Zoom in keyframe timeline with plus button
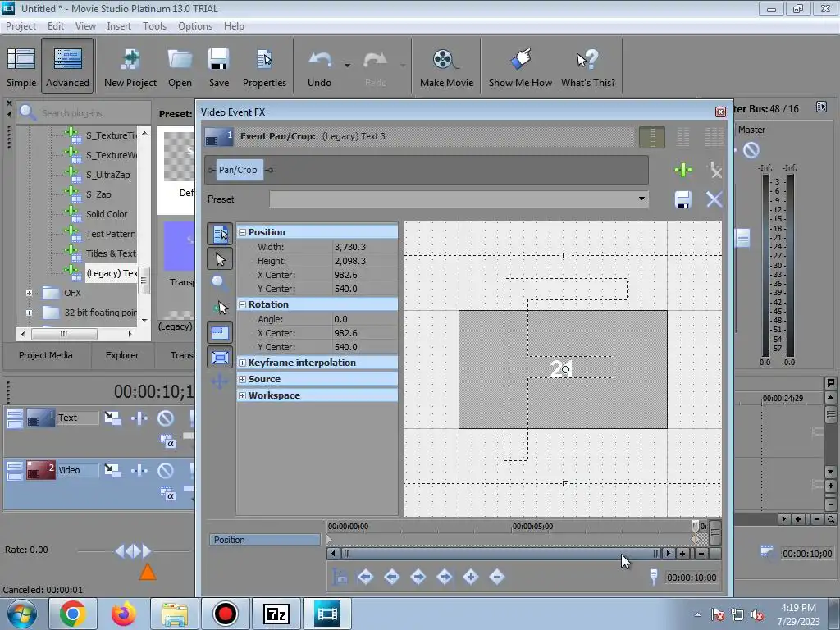This screenshot has height=630, width=840. (682, 554)
